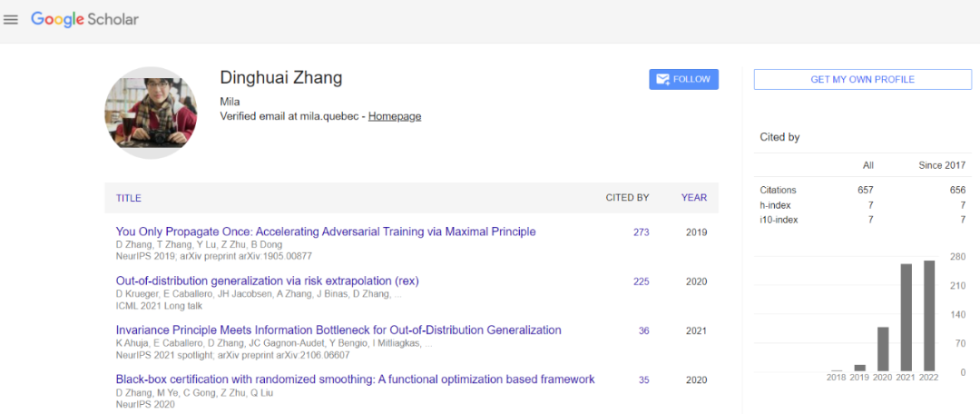Screen dimensions: 980x414
Task: Click the 2022 citation bar in chart
Action: tap(928, 316)
